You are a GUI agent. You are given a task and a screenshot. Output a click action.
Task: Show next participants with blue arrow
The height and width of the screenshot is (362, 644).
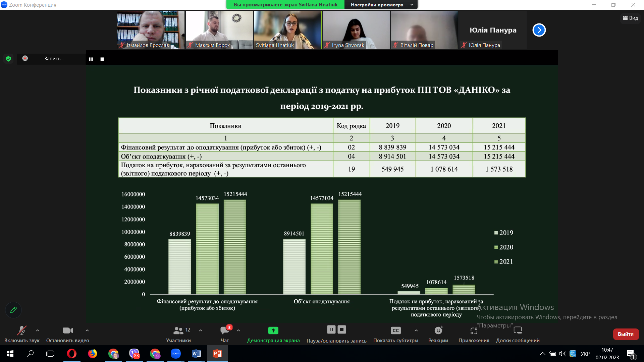[539, 30]
